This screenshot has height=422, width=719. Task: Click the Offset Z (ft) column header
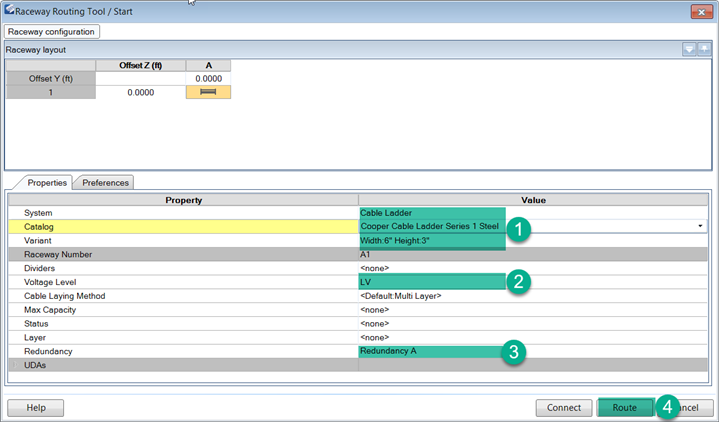click(x=141, y=66)
